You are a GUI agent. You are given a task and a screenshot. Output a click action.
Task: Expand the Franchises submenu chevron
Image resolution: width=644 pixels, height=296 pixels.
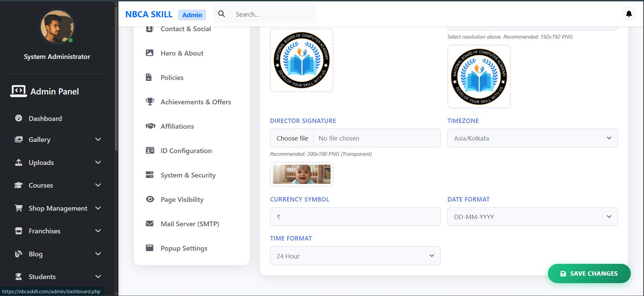98,231
